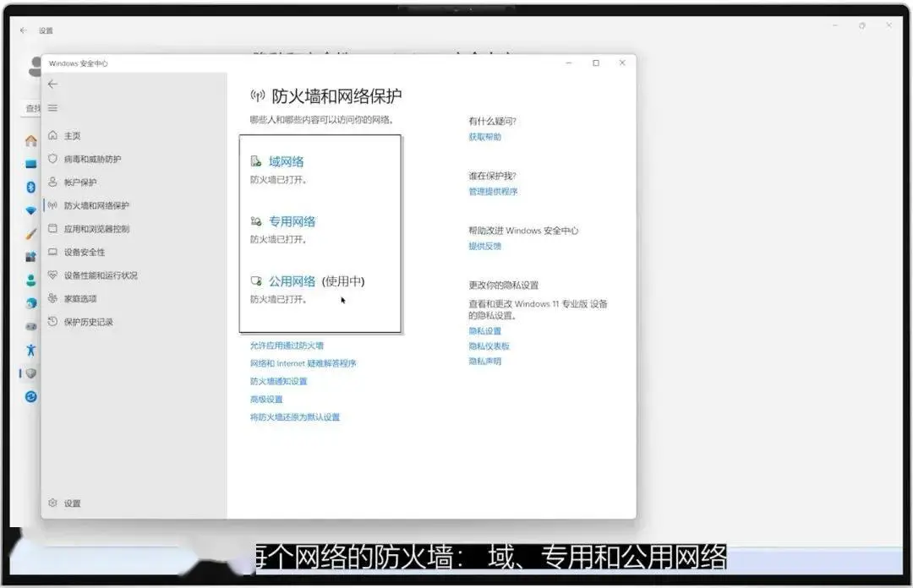The height and width of the screenshot is (588, 913).
Task: Click history clock icon beside 保护历史记录
Action: pyautogui.click(x=52, y=321)
